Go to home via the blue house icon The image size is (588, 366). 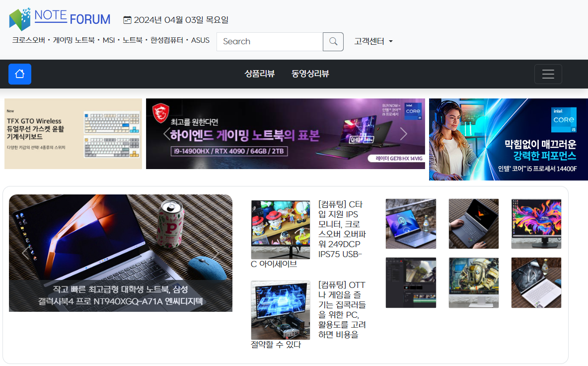tap(20, 74)
